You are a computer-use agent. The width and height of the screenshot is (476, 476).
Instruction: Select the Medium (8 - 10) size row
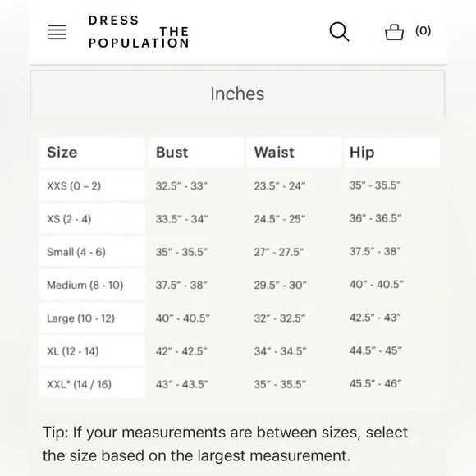point(240,285)
